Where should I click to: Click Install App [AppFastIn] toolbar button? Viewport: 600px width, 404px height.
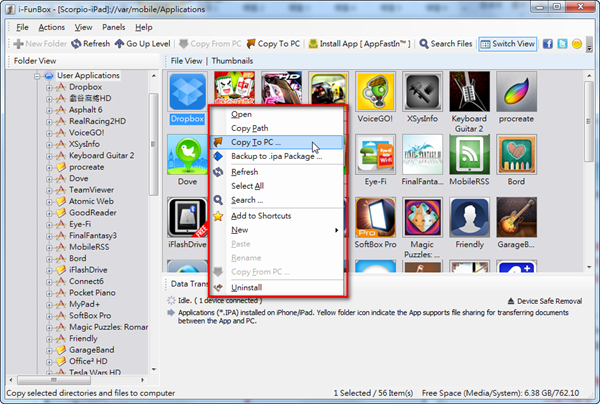coord(359,44)
